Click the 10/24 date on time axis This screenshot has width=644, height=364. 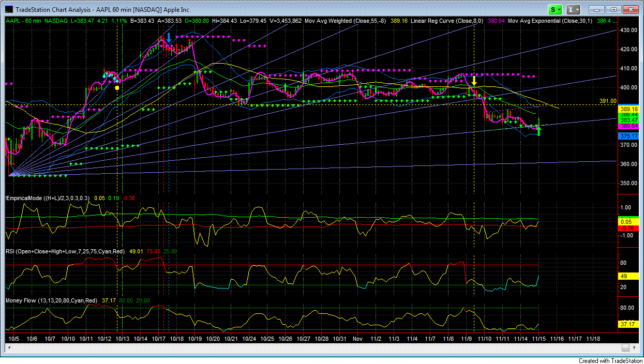[x=249, y=338]
